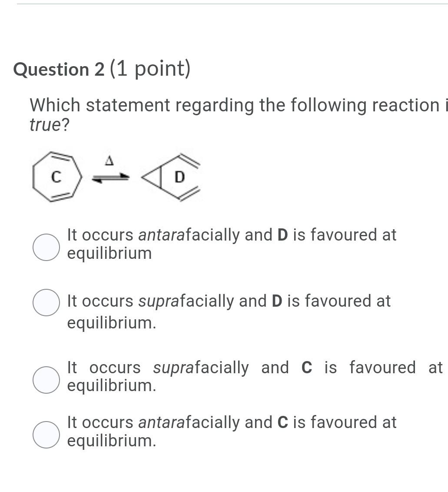Click the heat delta symbol above the arrows
This screenshot has height=492, width=448.
[109, 161]
